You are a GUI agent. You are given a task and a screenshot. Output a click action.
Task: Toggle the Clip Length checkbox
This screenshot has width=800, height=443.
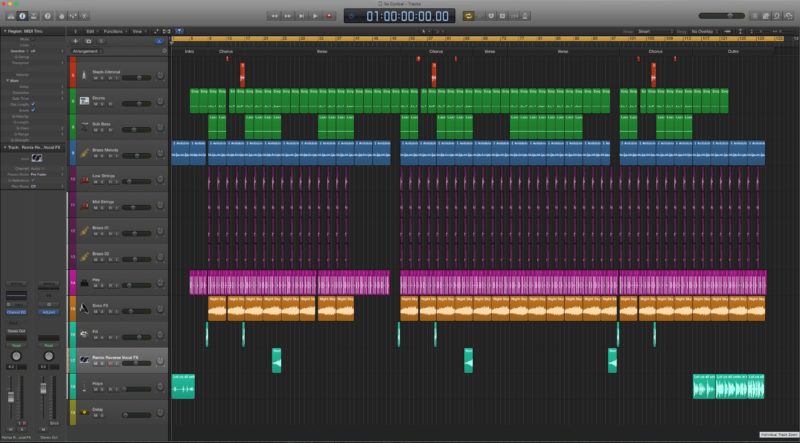pyautogui.click(x=33, y=104)
